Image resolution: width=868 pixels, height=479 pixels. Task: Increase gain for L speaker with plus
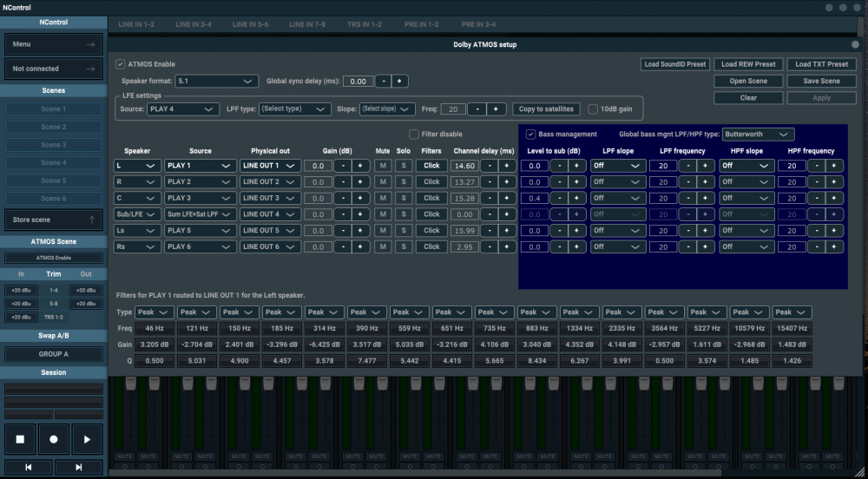[x=360, y=166]
